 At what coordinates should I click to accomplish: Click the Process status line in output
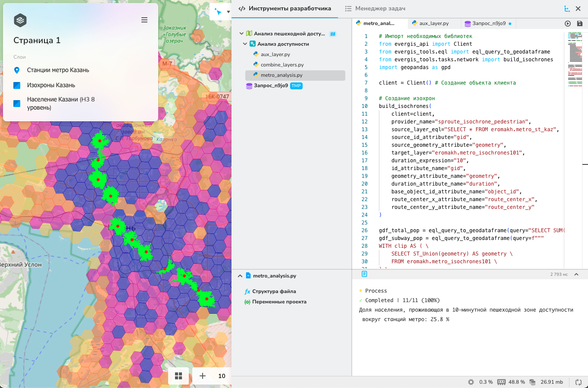(376, 291)
